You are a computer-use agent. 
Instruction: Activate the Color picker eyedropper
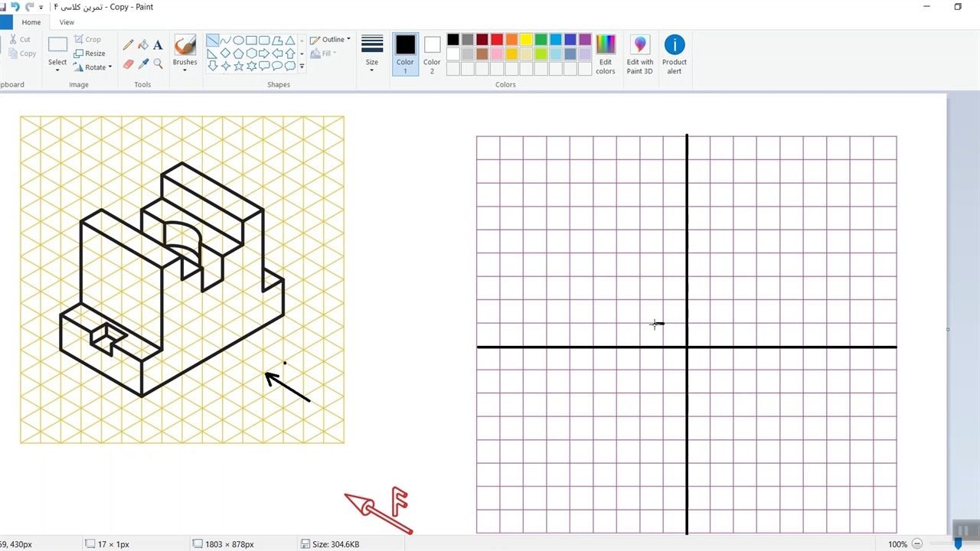click(x=143, y=64)
